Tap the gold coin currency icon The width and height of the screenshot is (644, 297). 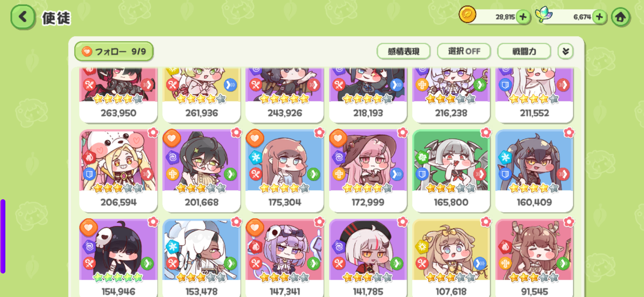point(467,15)
